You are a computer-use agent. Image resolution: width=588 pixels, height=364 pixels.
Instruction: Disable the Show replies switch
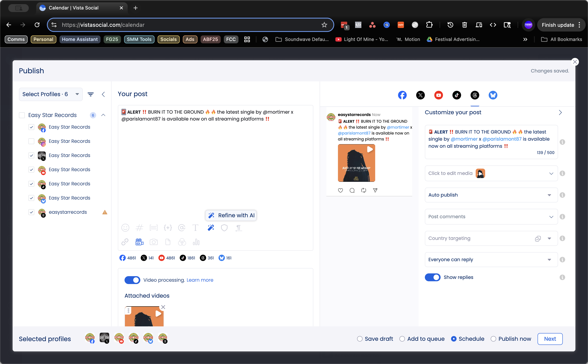click(433, 277)
